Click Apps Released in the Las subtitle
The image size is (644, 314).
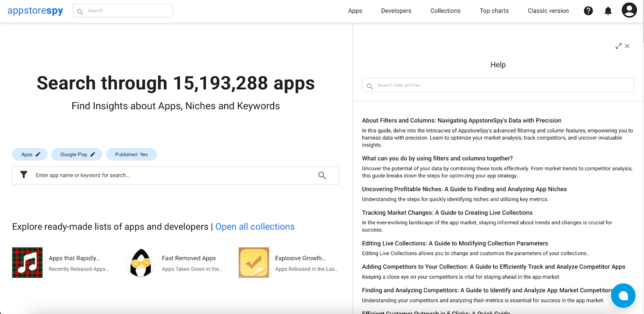point(306,269)
